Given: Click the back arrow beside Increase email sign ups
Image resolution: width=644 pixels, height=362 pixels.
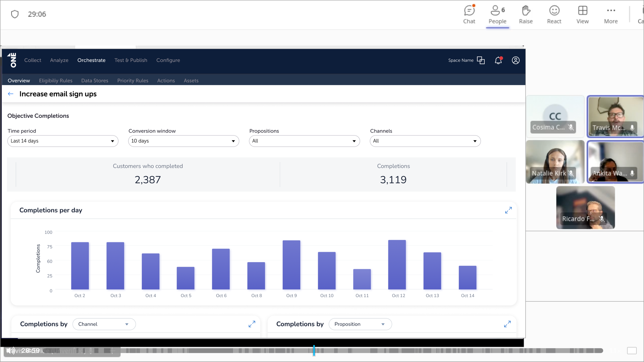Looking at the screenshot, I should click(x=11, y=94).
